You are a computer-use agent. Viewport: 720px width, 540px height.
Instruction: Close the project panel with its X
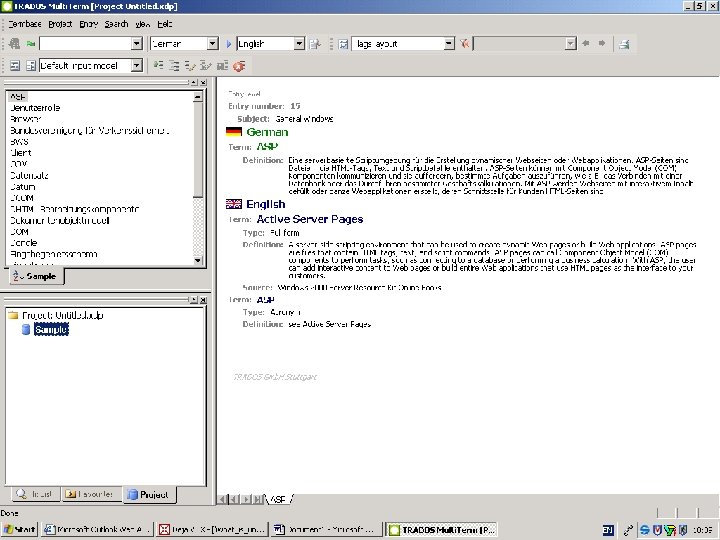(x=203, y=300)
